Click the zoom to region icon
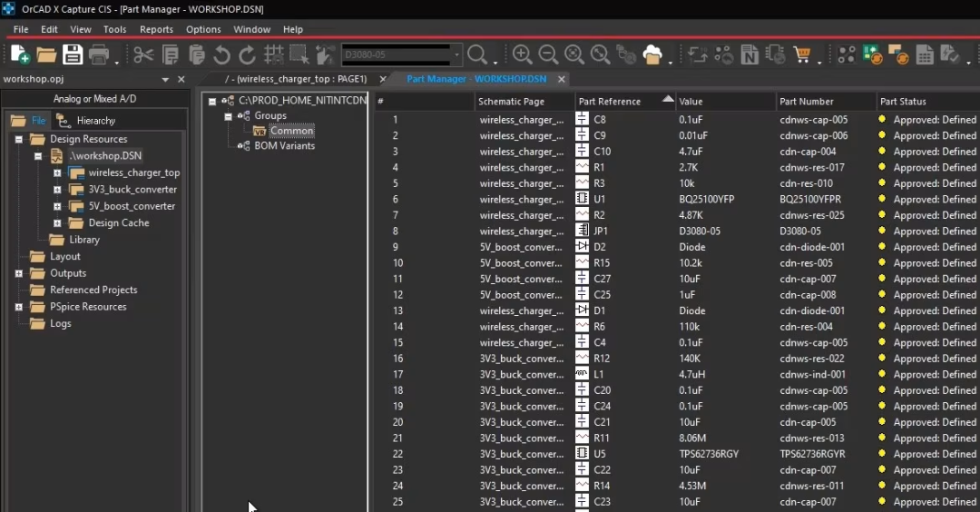The width and height of the screenshot is (980, 512). 574,55
